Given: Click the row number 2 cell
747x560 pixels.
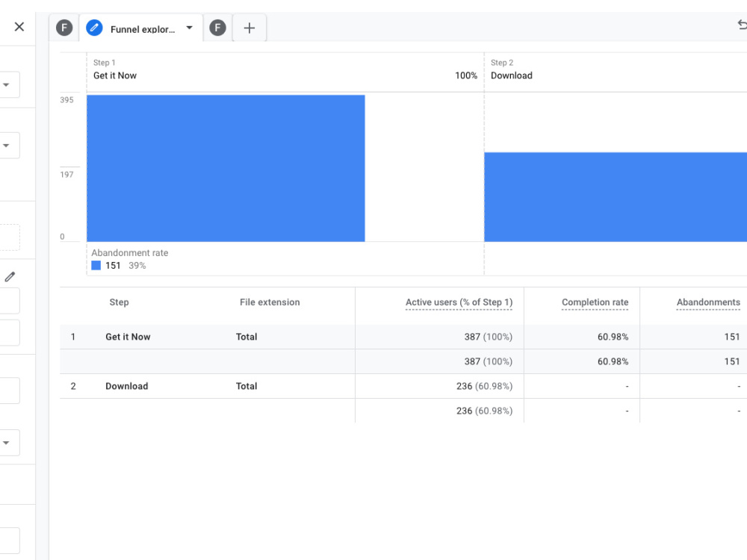Looking at the screenshot, I should coord(73,386).
